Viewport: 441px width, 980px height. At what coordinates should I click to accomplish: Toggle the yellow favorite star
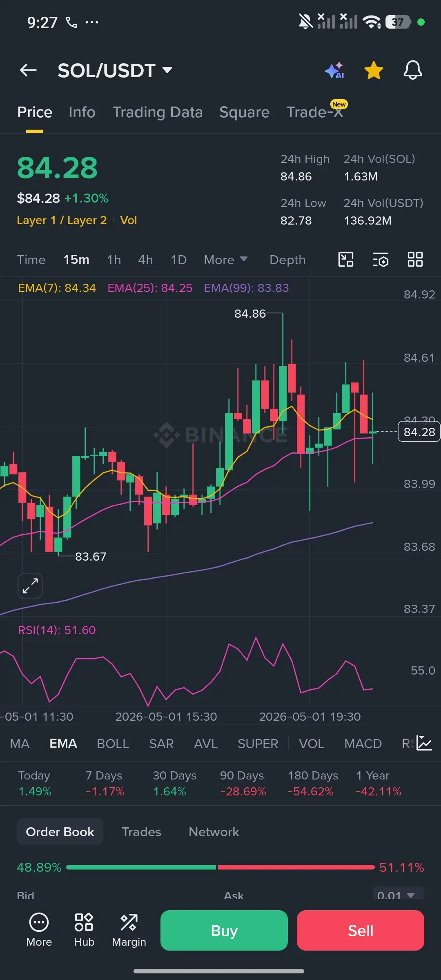point(374,70)
